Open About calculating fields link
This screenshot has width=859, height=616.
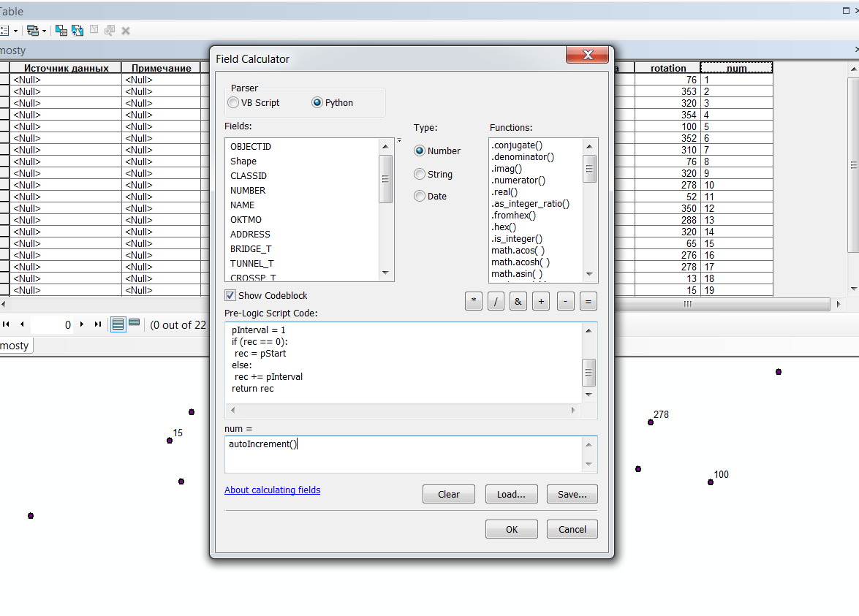point(272,490)
